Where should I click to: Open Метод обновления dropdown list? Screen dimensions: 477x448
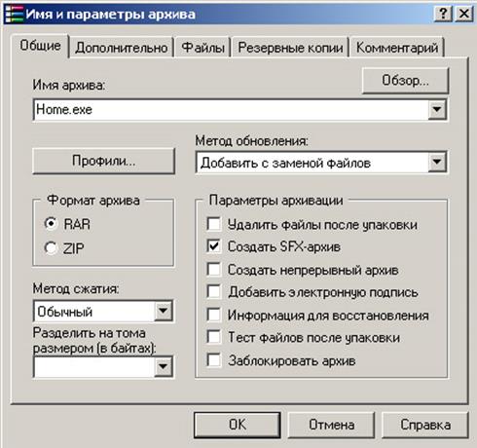[x=437, y=162]
